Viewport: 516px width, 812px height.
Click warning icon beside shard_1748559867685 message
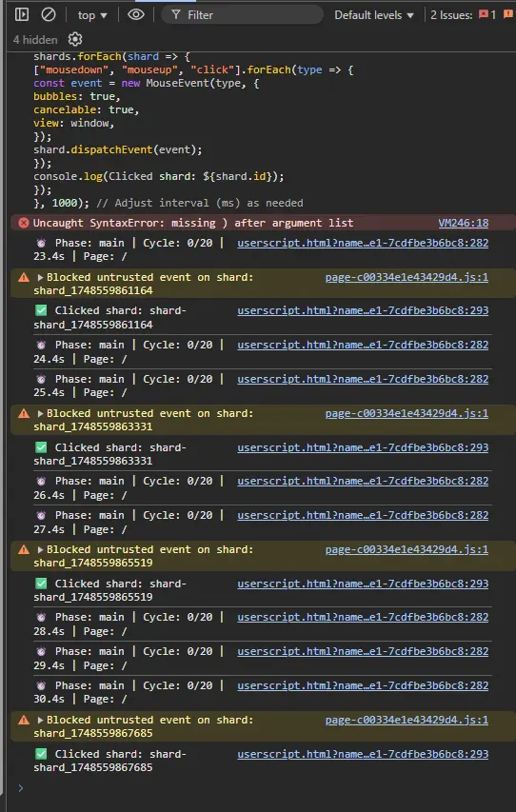(x=24, y=720)
